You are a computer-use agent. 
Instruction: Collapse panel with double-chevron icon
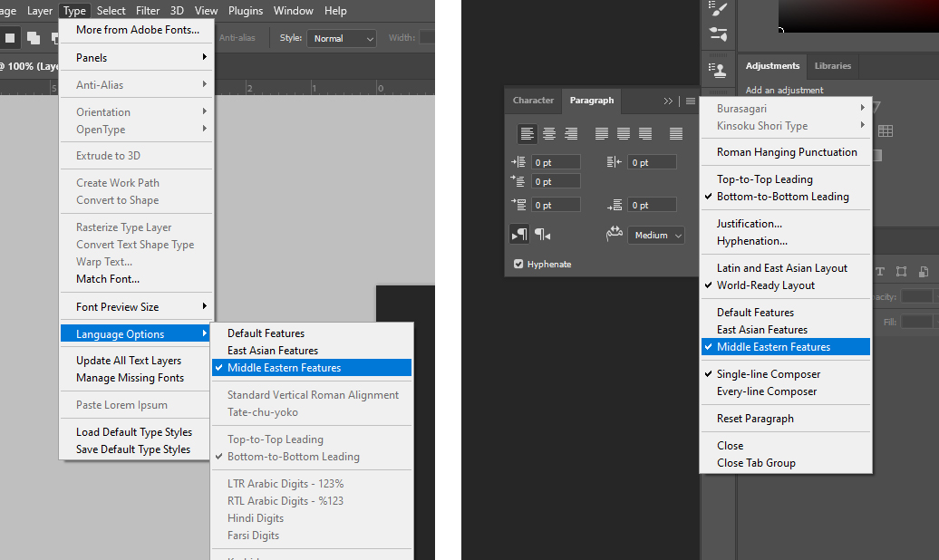pos(668,101)
